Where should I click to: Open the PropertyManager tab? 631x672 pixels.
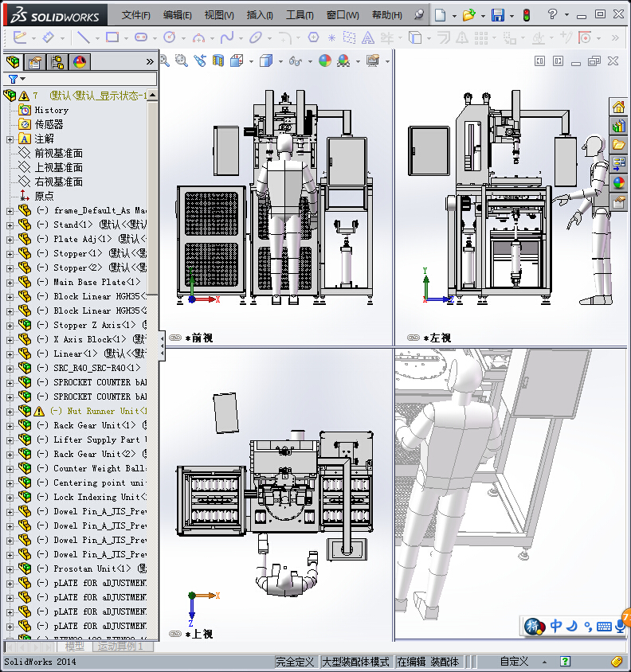[35, 62]
